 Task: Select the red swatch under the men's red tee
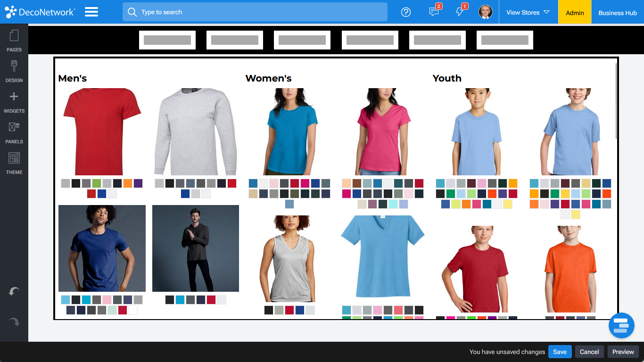click(x=91, y=193)
